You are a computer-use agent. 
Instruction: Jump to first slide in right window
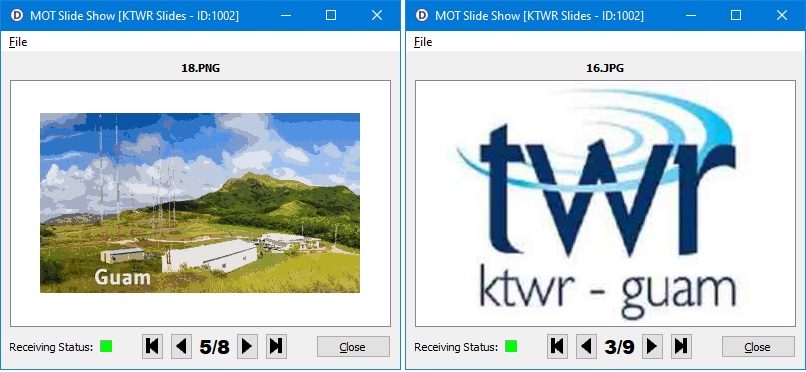point(558,347)
